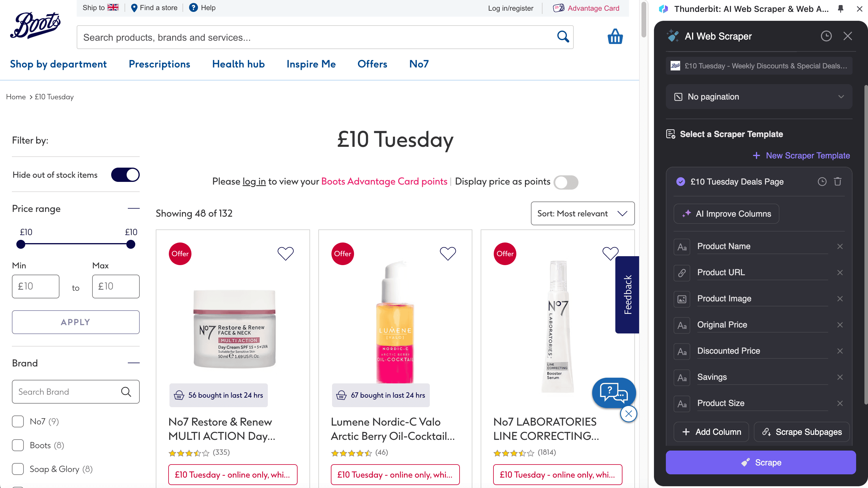Delete the £10 Tuesday Deals Page template
This screenshot has height=488, width=868.
coord(838,182)
